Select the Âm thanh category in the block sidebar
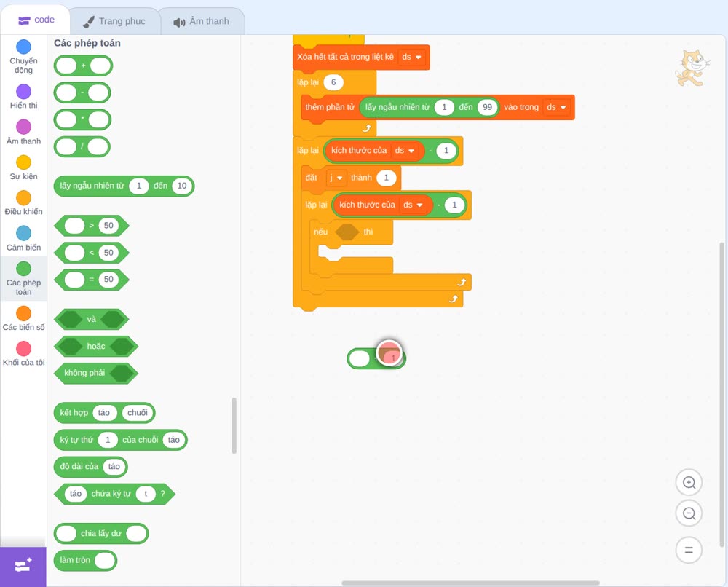This screenshot has width=728, height=587. pyautogui.click(x=23, y=132)
